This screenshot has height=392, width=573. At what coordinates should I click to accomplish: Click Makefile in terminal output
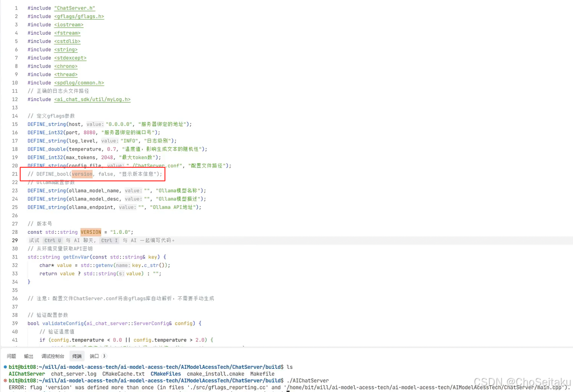coord(262,374)
